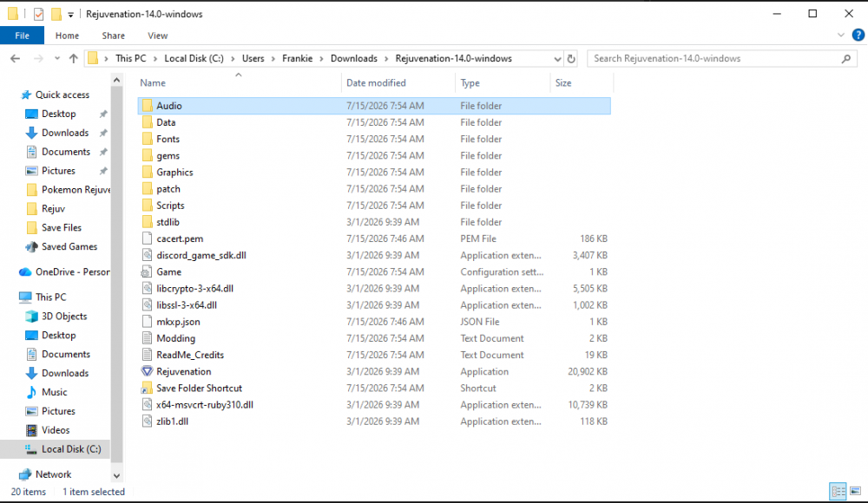Select the stdlib folder icon

point(147,222)
